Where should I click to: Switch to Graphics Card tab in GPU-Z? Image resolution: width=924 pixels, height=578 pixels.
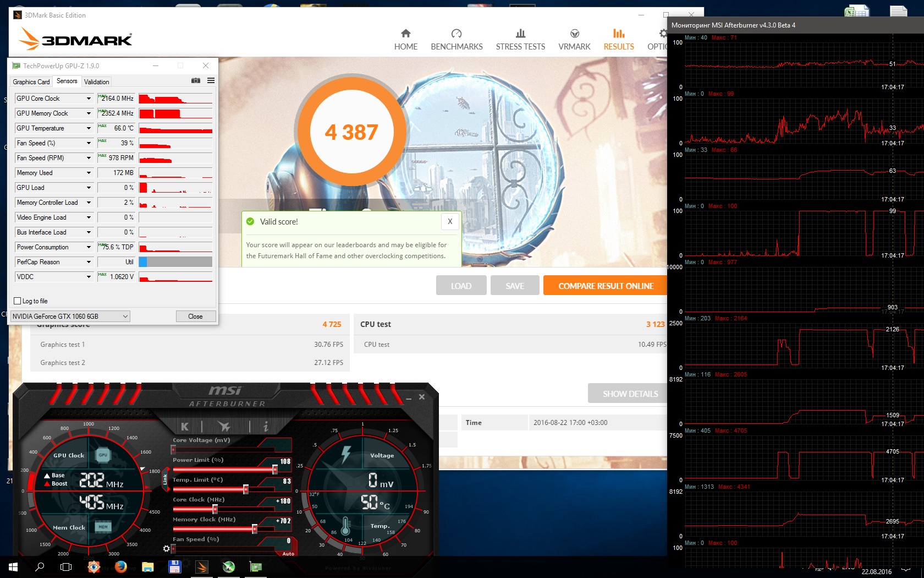click(x=31, y=81)
